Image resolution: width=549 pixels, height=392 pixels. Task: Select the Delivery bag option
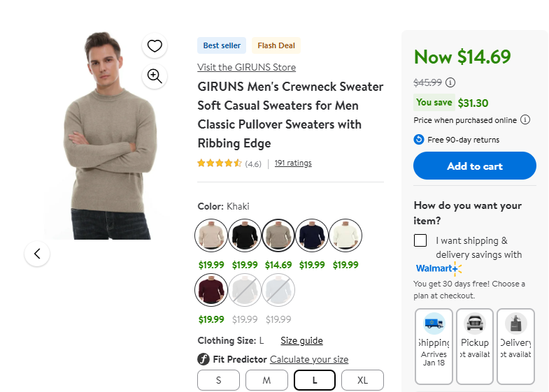coord(516,346)
